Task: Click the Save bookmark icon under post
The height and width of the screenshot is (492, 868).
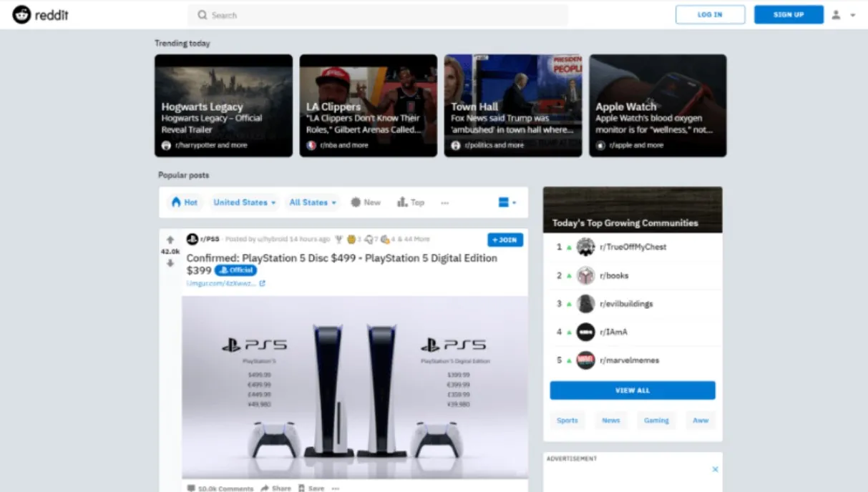Action: tap(301, 488)
